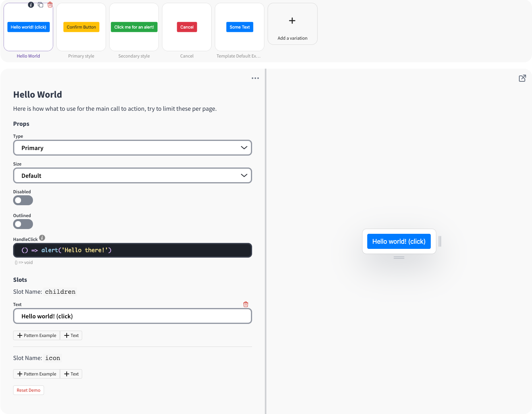Click the '() => void' type hint
This screenshot has width=532, height=414.
(24, 262)
